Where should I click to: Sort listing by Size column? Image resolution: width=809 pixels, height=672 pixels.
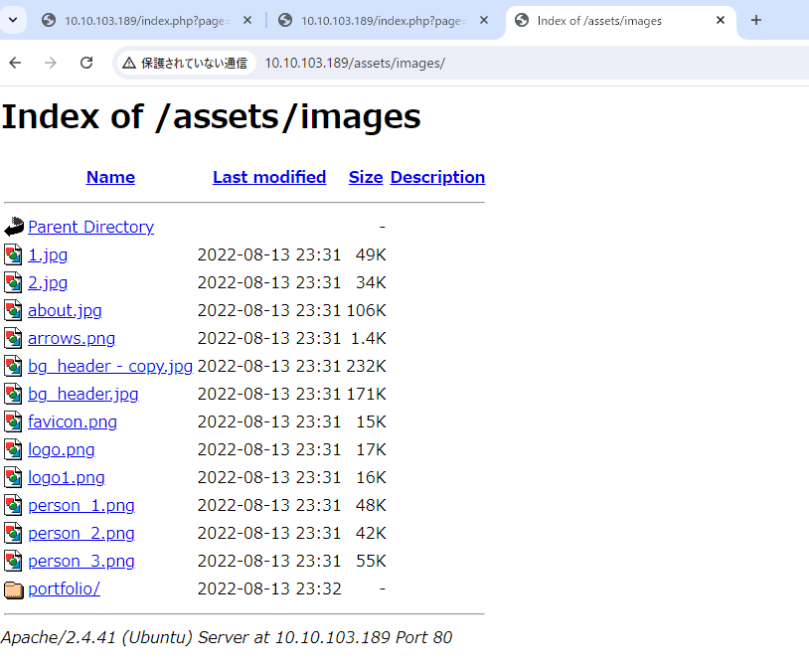[x=366, y=177]
